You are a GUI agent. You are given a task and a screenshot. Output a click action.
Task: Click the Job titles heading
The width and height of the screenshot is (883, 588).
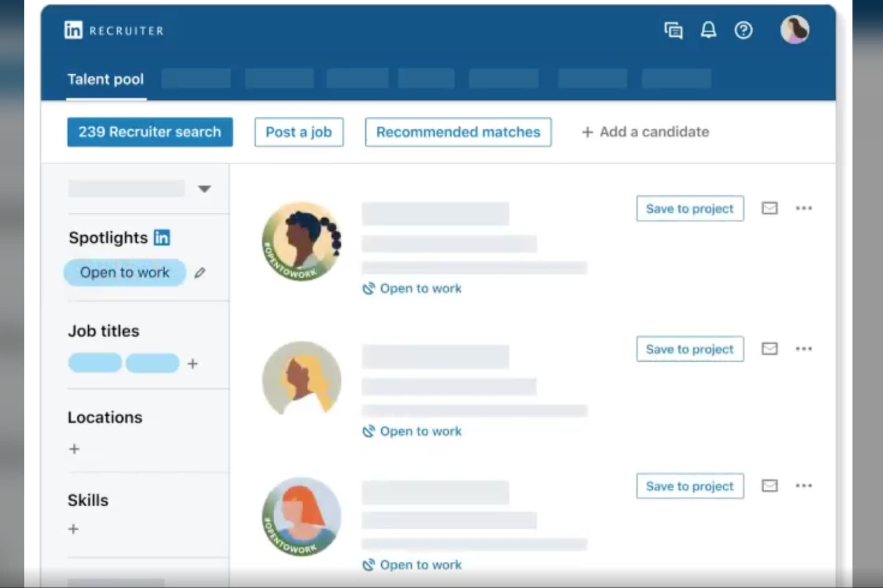click(104, 331)
